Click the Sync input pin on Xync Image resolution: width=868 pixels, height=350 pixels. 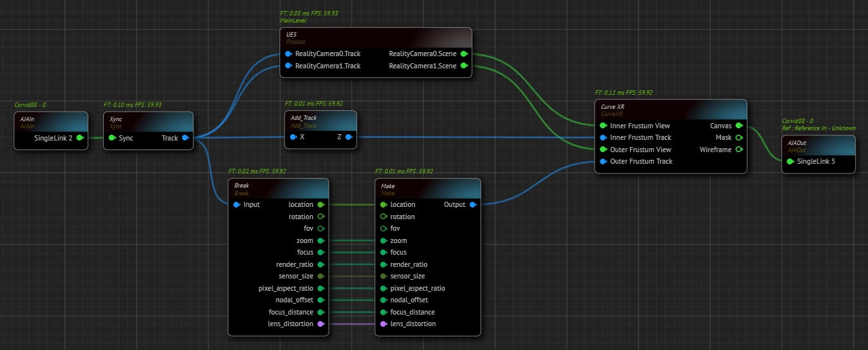click(x=112, y=138)
